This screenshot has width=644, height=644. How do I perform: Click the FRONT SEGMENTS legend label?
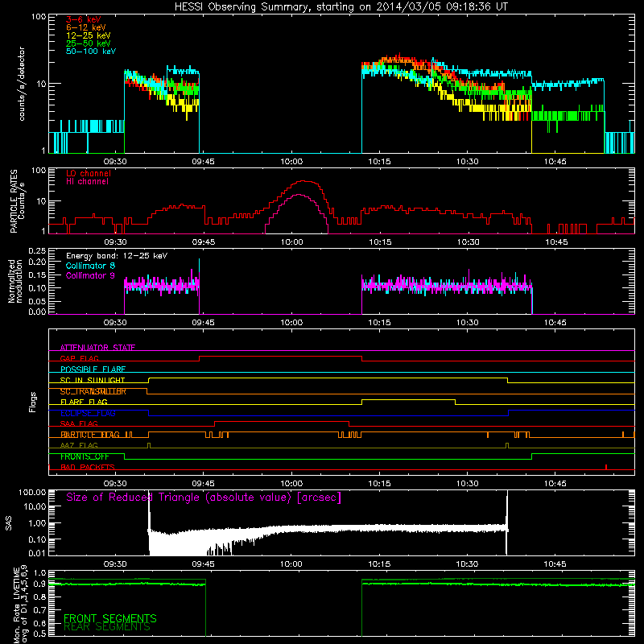(110, 618)
